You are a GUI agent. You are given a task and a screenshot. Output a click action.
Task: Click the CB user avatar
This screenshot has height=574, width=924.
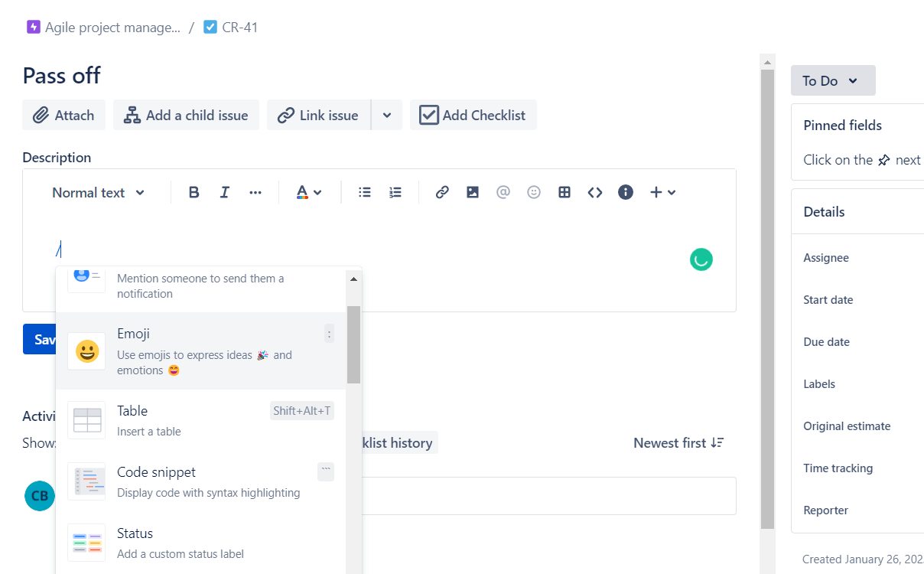click(40, 496)
